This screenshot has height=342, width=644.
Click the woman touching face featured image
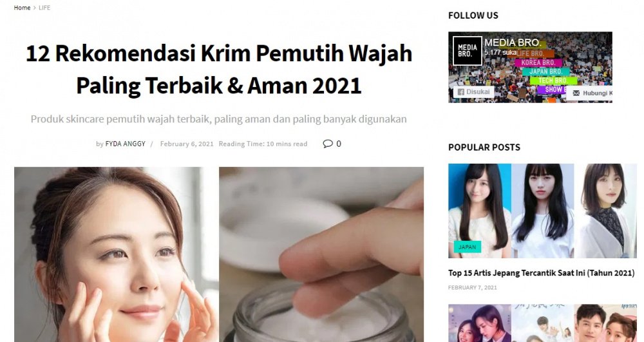coord(116,254)
